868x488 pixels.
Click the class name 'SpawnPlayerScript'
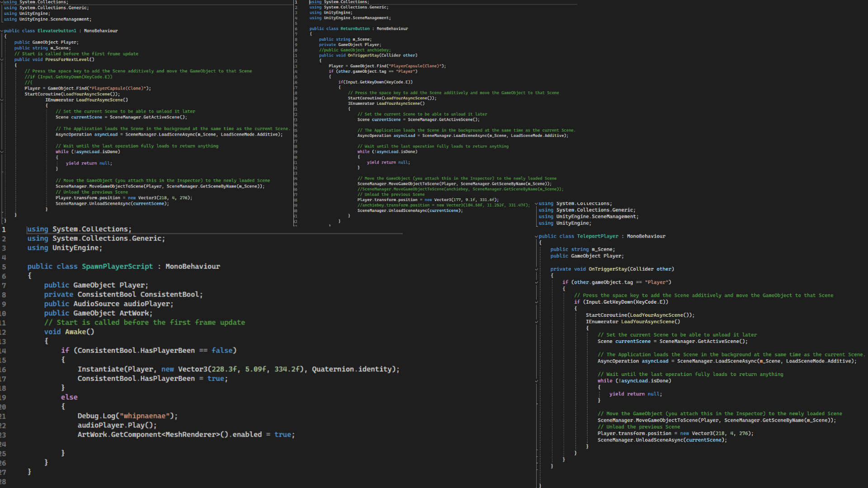point(117,267)
